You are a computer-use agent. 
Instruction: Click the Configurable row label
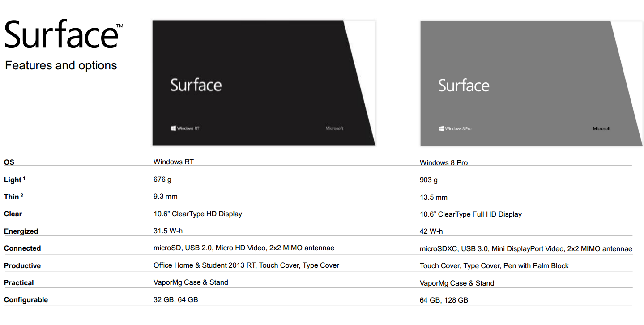point(26,300)
